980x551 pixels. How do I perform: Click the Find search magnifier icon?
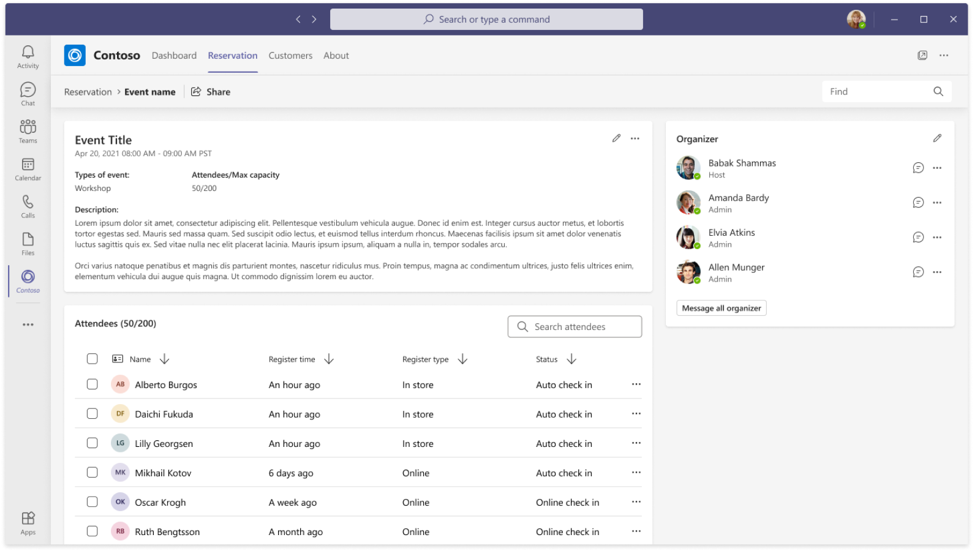pos(938,91)
